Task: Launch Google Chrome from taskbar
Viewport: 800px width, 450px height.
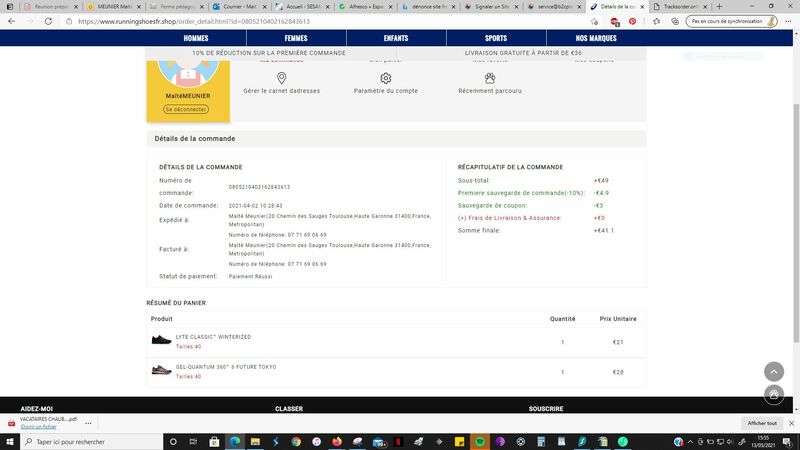Action: pyautogui.click(x=296, y=442)
